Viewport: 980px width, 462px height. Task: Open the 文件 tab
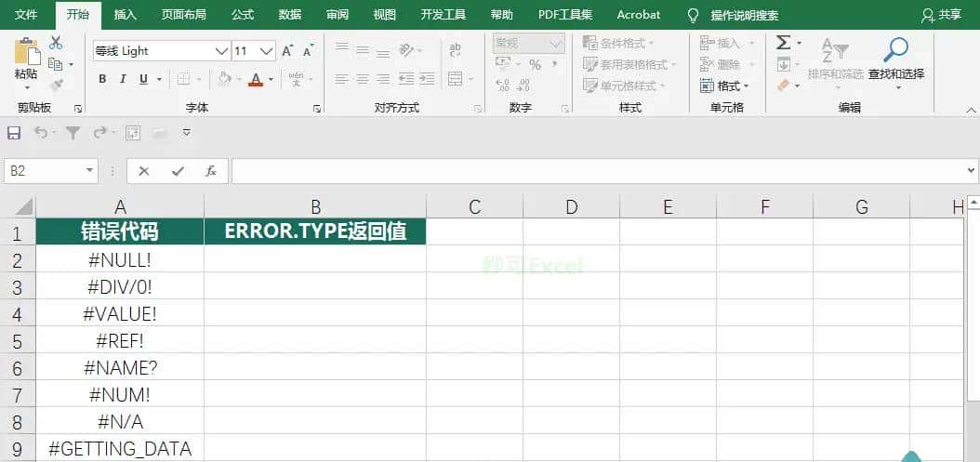point(26,14)
